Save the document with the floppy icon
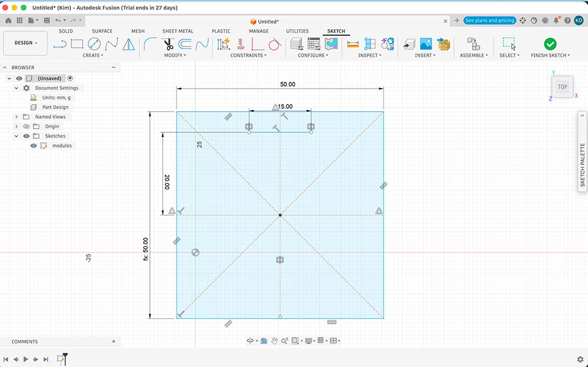Viewport: 588px width, 367px height. pos(47,21)
